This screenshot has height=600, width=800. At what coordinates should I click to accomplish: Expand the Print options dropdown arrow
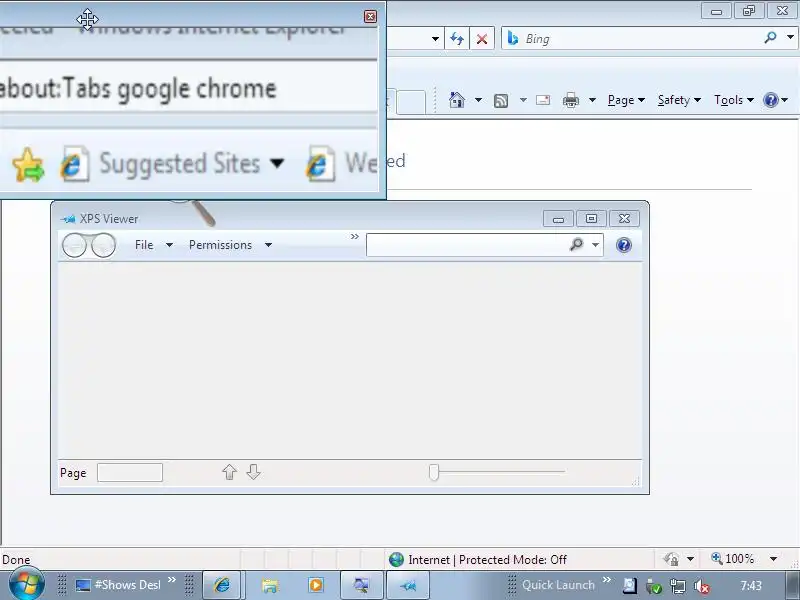[592, 100]
